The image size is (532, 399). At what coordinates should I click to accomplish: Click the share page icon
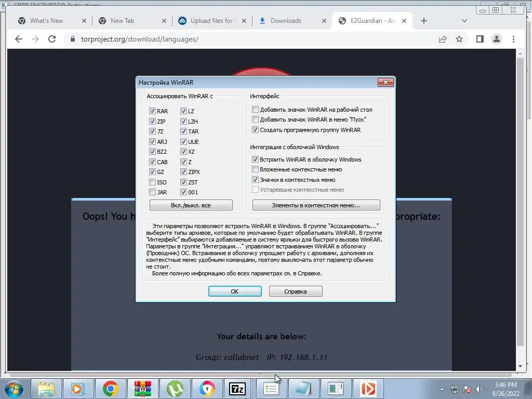443,39
